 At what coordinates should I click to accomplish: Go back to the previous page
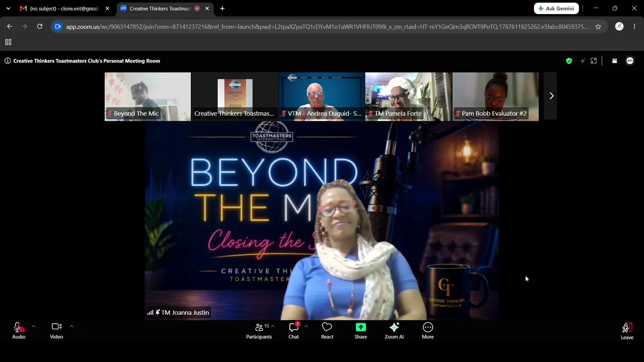pos(10,27)
